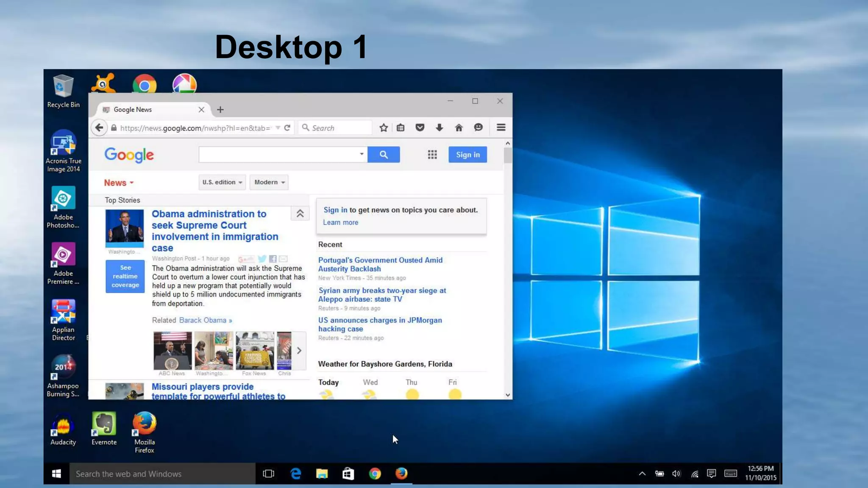This screenshot has width=868, height=488.
Task: Click Search the web and Windows box
Action: point(162,474)
